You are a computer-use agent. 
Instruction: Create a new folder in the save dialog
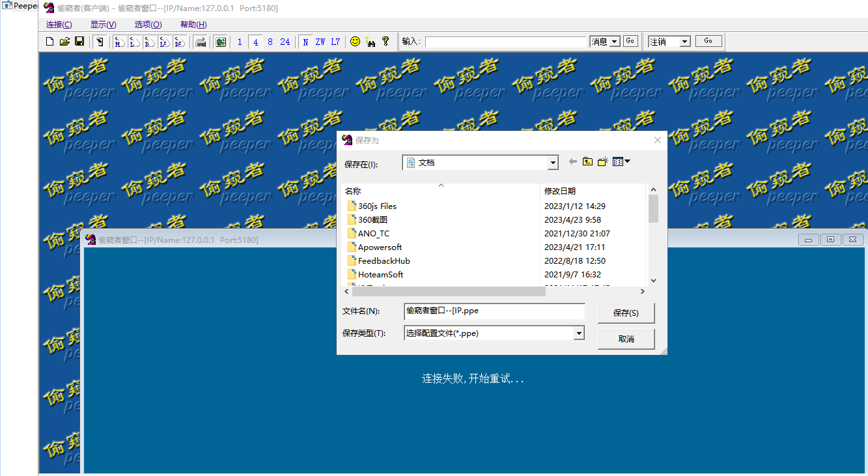click(602, 161)
